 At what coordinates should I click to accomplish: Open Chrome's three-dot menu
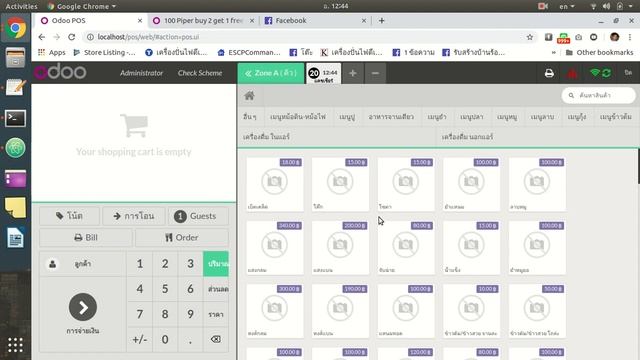pyautogui.click(x=630, y=37)
